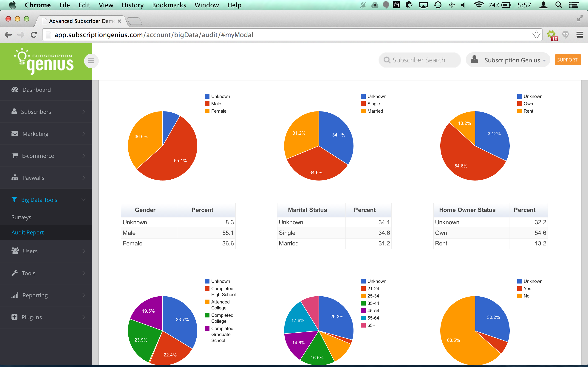Click the orange SUPPORT button
The width and height of the screenshot is (588, 367).
point(568,60)
